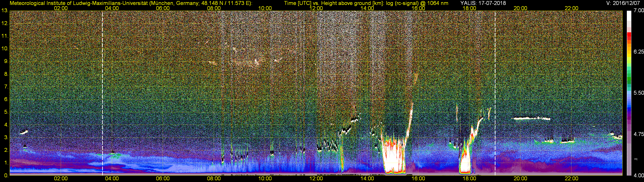Viewport: 644px width, 182px height.
Task: Click the 14:00 label on the top time axis
Action: point(367,8)
